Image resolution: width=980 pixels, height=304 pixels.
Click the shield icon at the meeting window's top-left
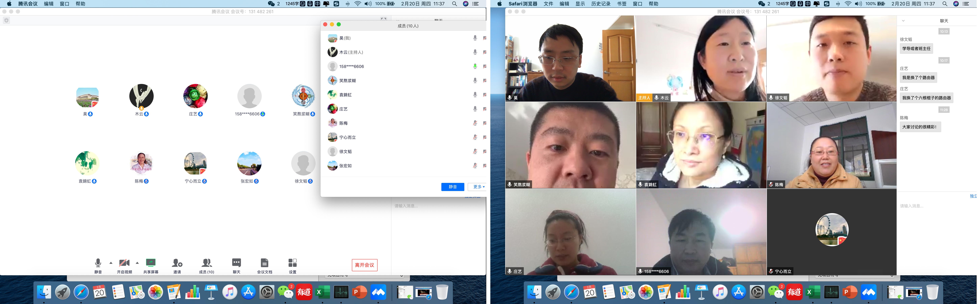[6, 21]
